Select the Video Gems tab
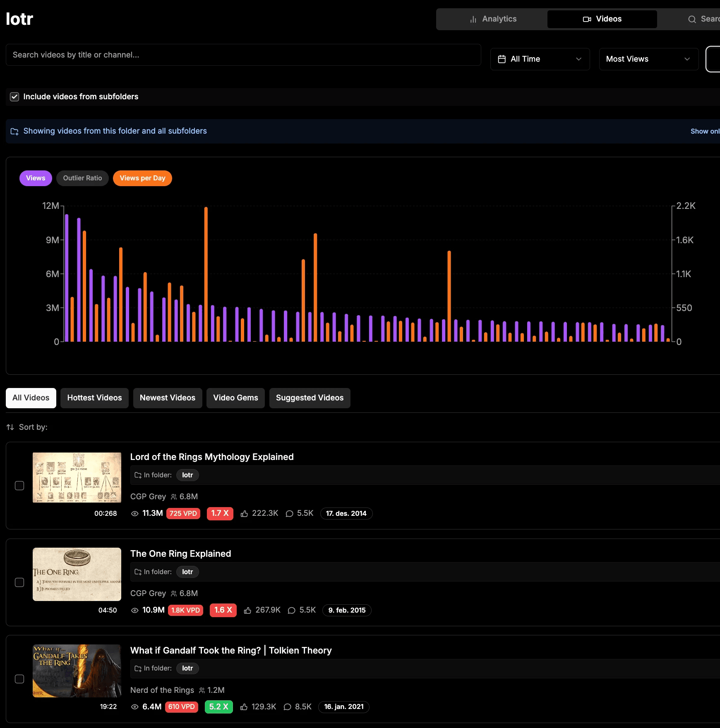The image size is (720, 728). point(235,398)
